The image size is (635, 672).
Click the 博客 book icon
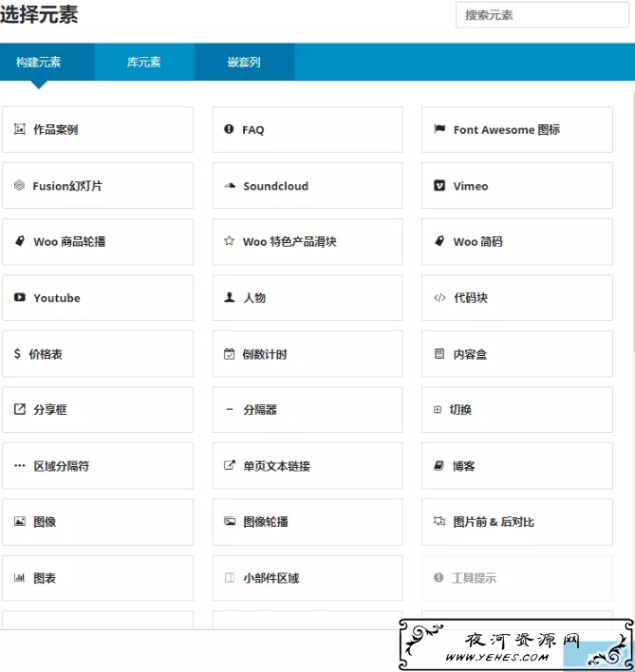pyautogui.click(x=439, y=465)
